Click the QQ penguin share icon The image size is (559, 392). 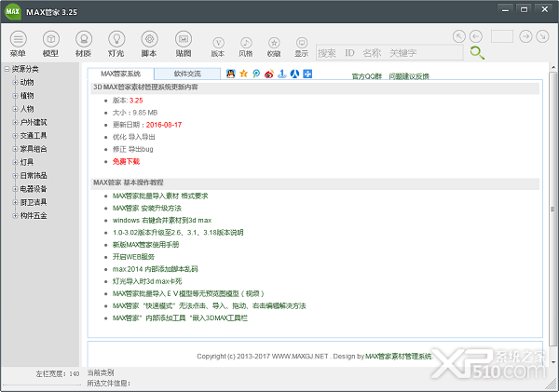(231, 74)
